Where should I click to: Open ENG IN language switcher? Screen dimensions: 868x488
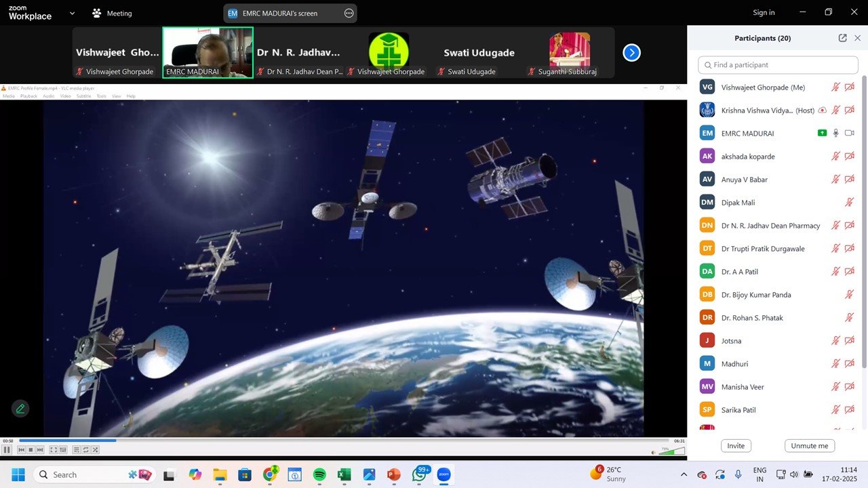click(x=759, y=474)
